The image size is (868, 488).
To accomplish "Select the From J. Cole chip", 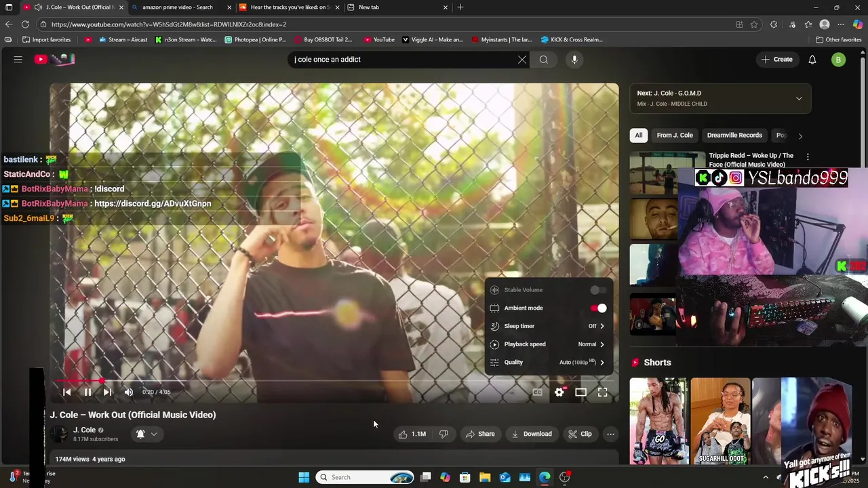I will 675,135.
